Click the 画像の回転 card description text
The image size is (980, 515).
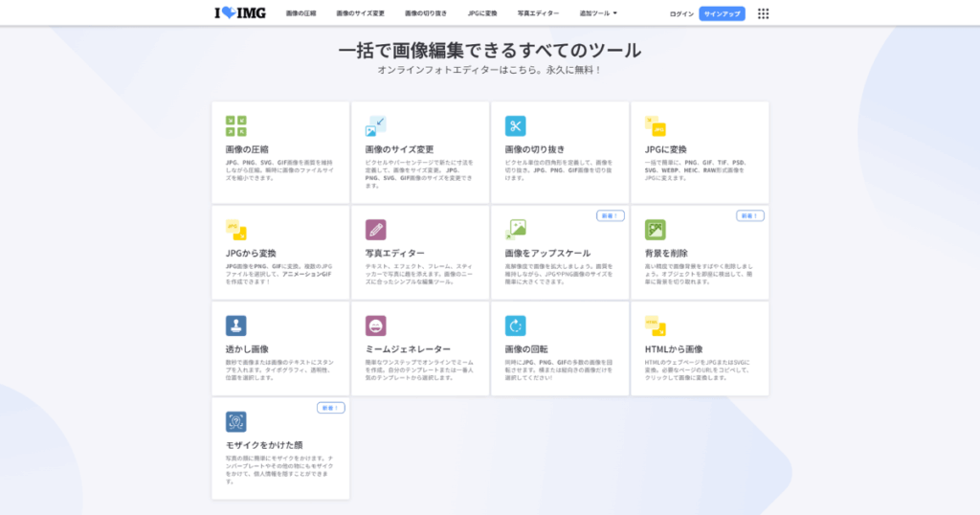[559, 370]
